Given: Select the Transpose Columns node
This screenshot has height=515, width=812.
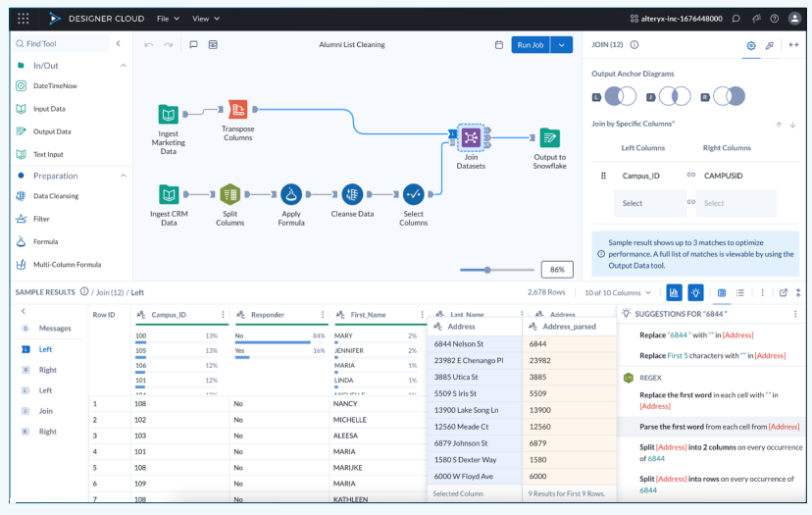Looking at the screenshot, I should [x=237, y=109].
